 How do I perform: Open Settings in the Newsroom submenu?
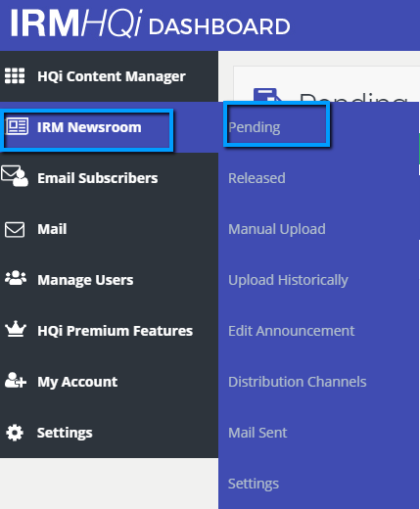click(x=254, y=484)
